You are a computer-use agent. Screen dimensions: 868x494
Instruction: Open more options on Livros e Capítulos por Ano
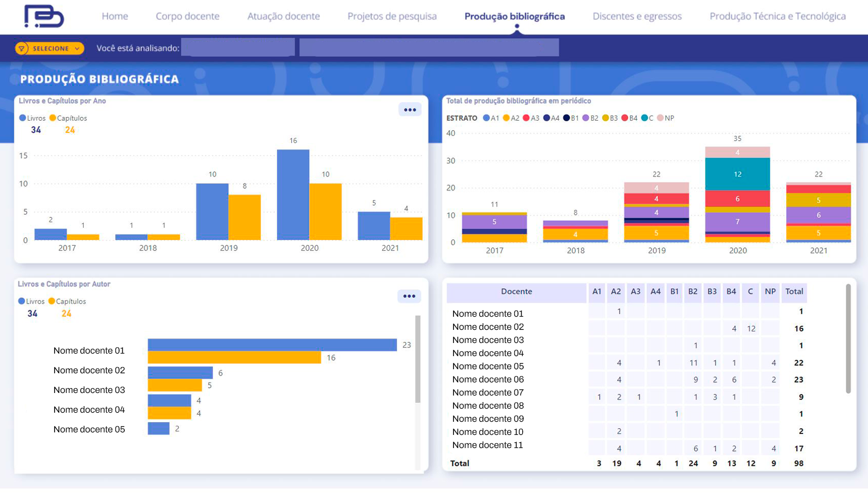pos(410,110)
